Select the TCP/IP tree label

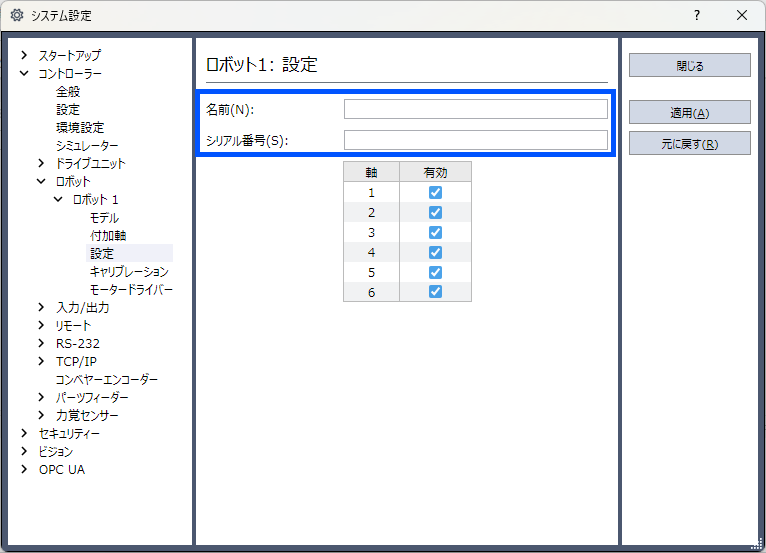76,362
